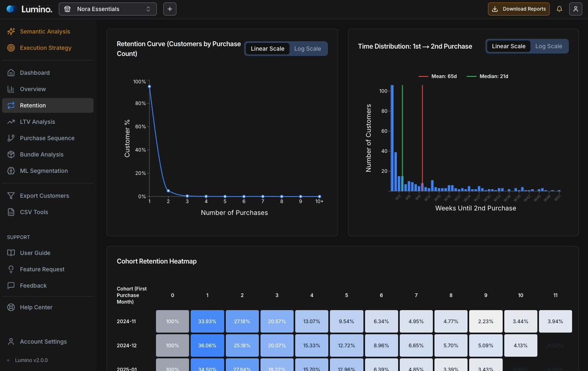This screenshot has height=371, width=588.
Task: Open the Dashboard home icon
Action: 12,72
